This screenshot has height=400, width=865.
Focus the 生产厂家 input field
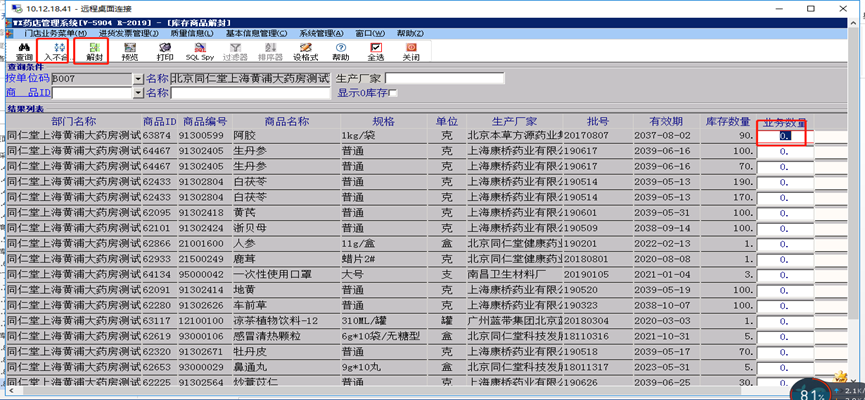tap(445, 78)
